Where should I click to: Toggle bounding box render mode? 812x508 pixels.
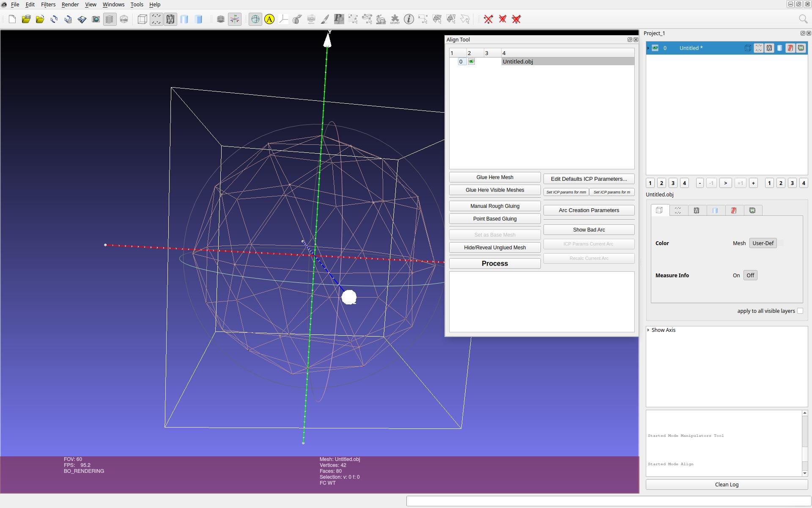point(143,19)
